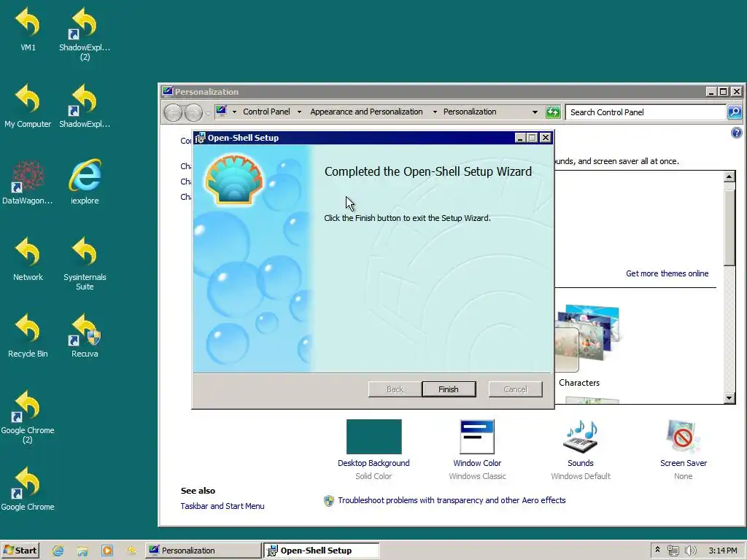Open the address bar history dropdown arrow

(x=535, y=112)
